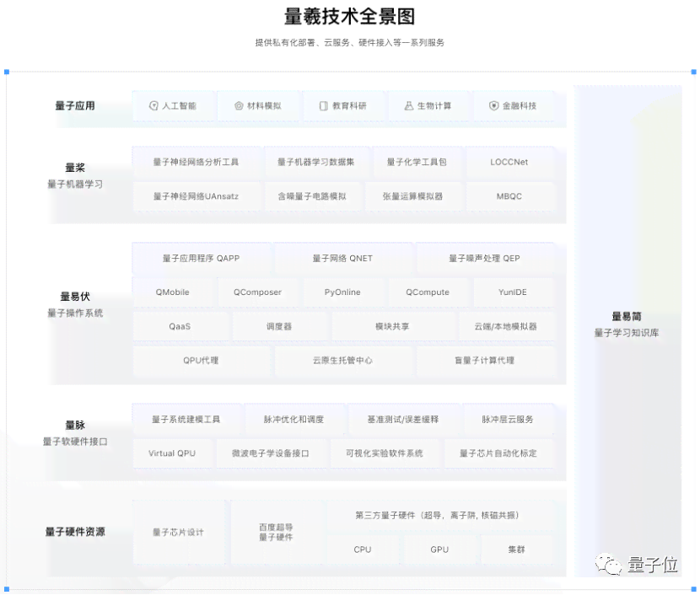Click the 调度器 box
The image size is (700, 595).
[x=279, y=326]
